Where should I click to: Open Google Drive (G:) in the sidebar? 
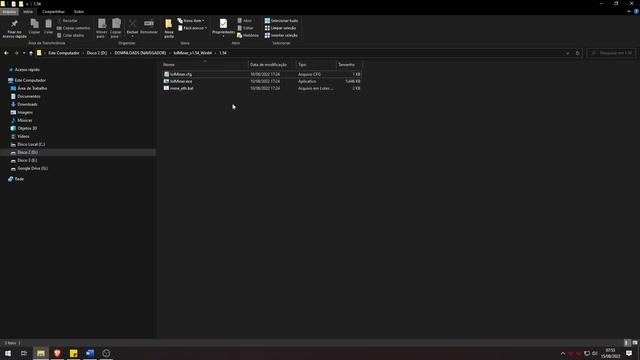coord(32,168)
